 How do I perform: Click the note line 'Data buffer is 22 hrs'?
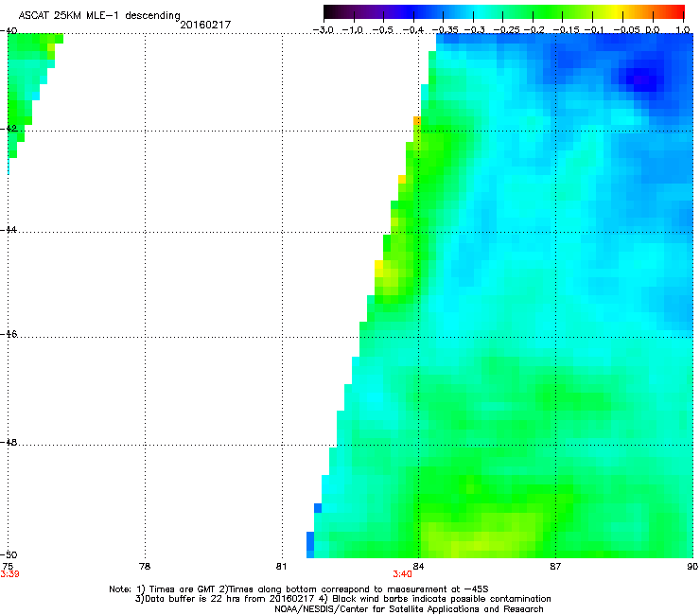click(x=342, y=599)
